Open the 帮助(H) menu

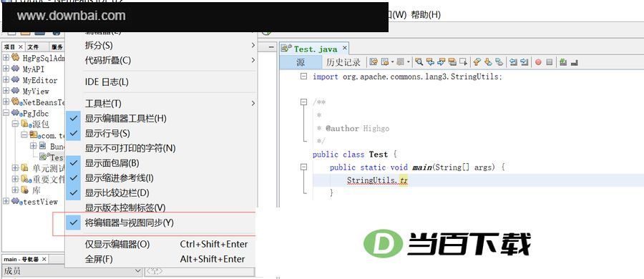pos(426,15)
